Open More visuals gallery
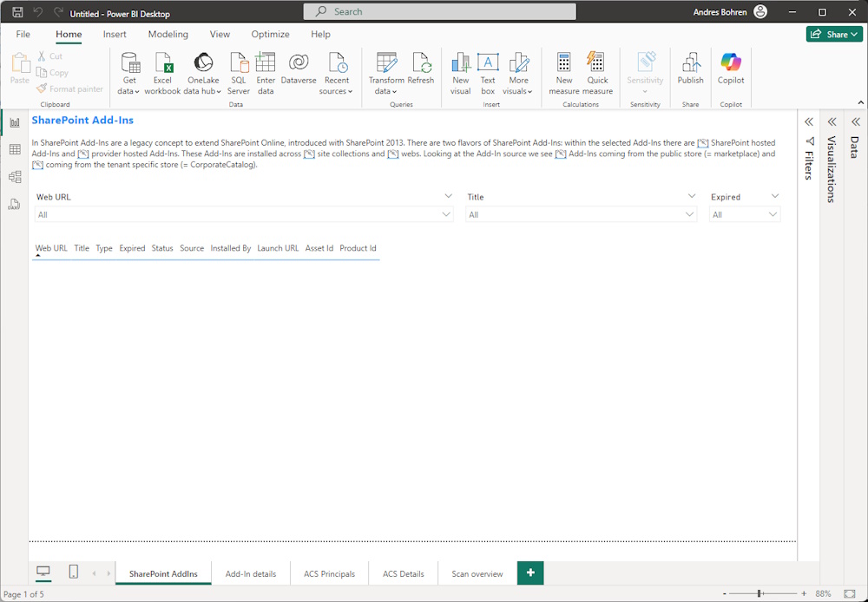 coord(518,74)
